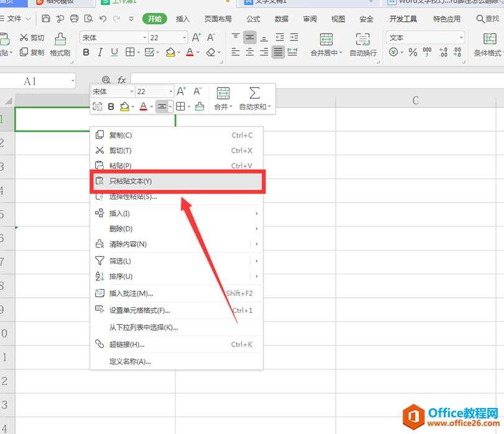Select column C header
The image size is (504, 434).
416,100
